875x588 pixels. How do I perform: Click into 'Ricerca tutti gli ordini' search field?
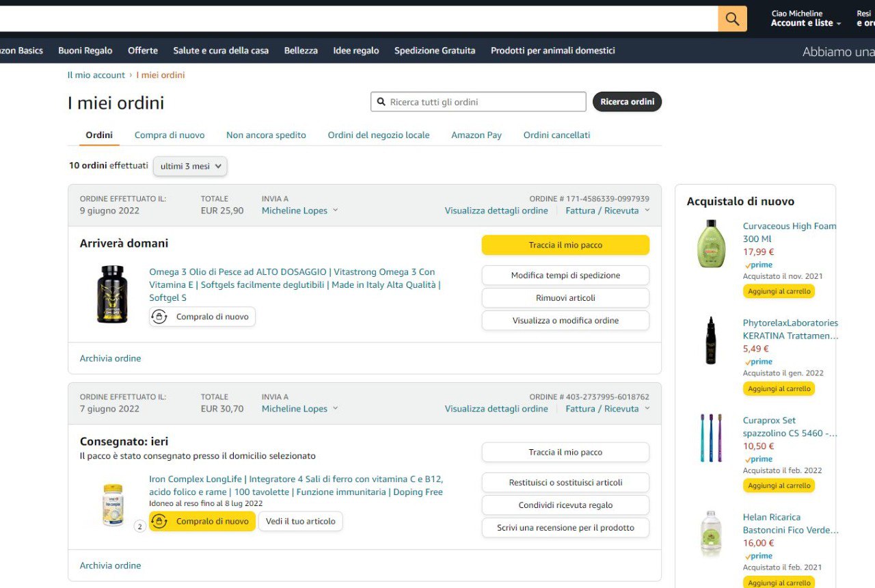click(x=485, y=102)
